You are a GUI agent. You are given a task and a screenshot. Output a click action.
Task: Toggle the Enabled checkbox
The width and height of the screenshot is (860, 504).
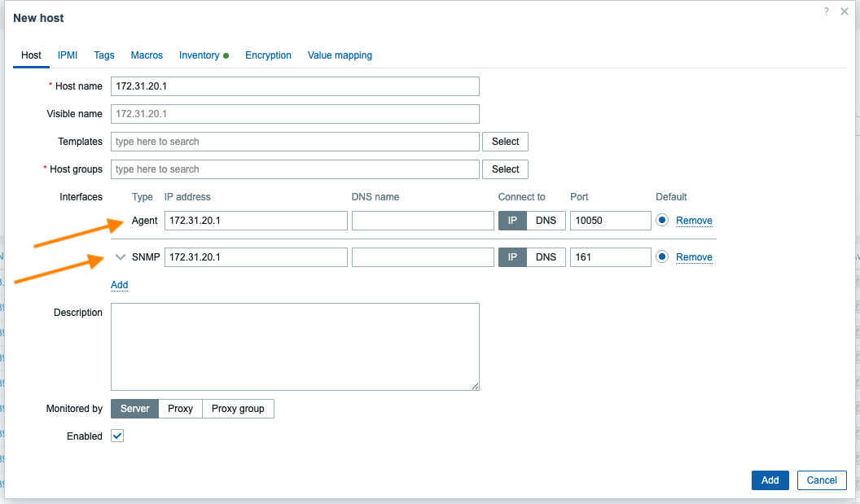pos(117,436)
